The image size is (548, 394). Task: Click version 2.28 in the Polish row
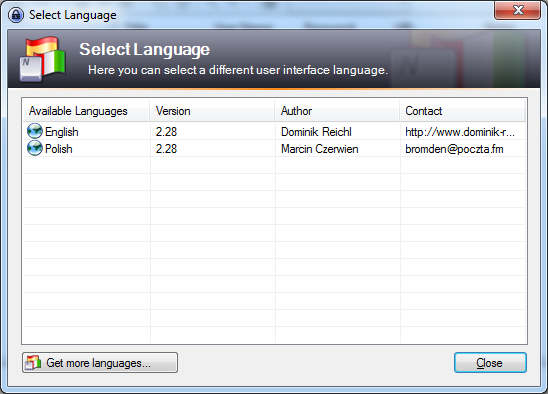coord(166,149)
